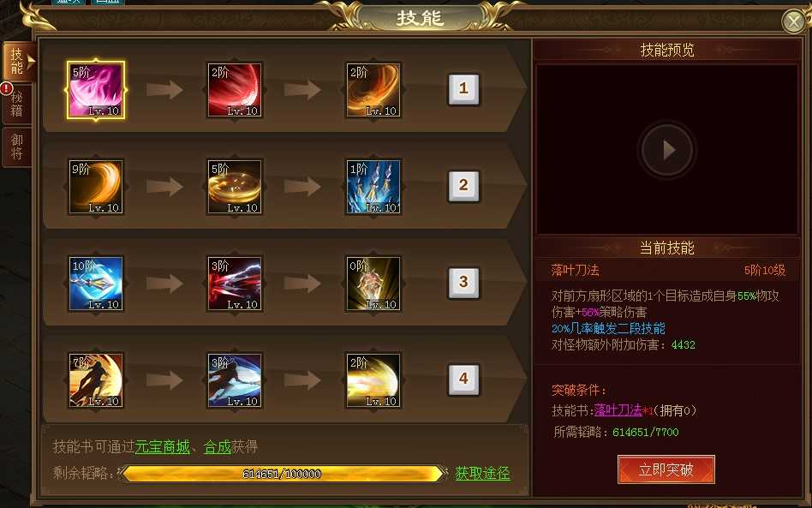Select the 2阶 yellow burst skill in row four
Viewport: 812px width, 508px height.
373,380
